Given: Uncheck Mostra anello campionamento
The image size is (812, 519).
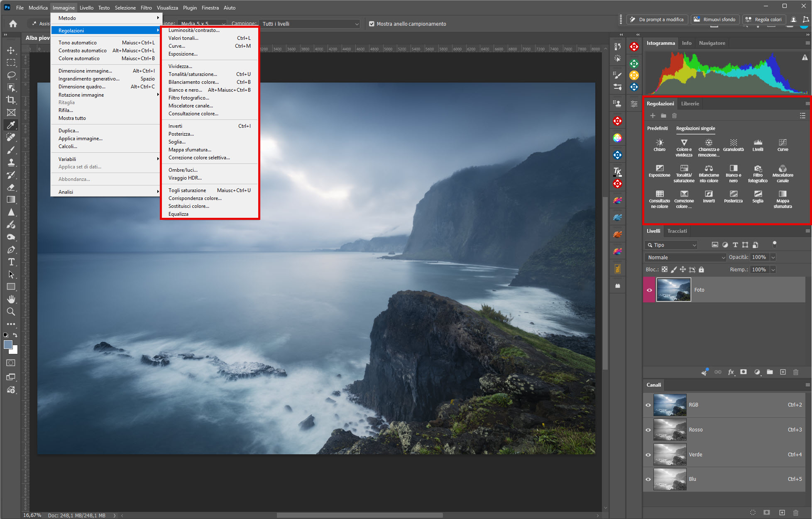Looking at the screenshot, I should click(372, 24).
